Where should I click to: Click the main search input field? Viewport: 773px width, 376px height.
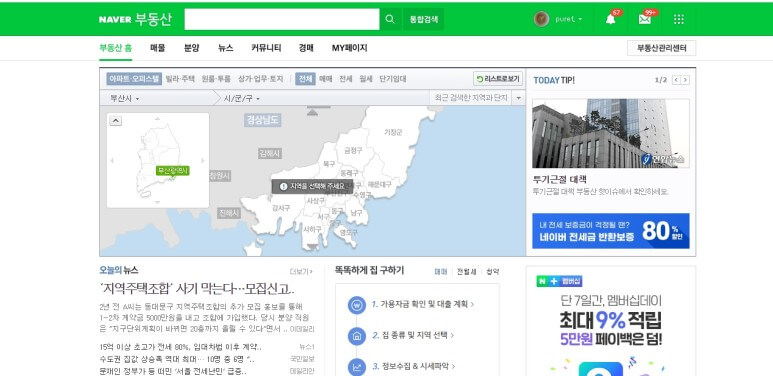pyautogui.click(x=282, y=19)
